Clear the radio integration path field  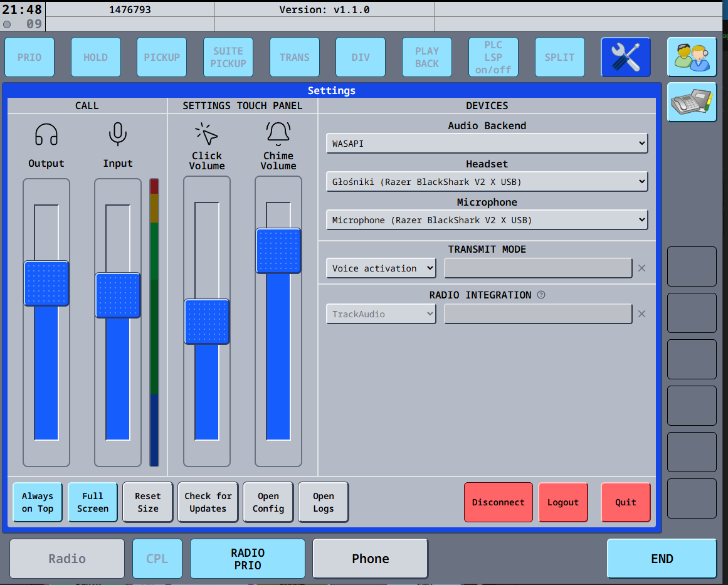point(641,314)
